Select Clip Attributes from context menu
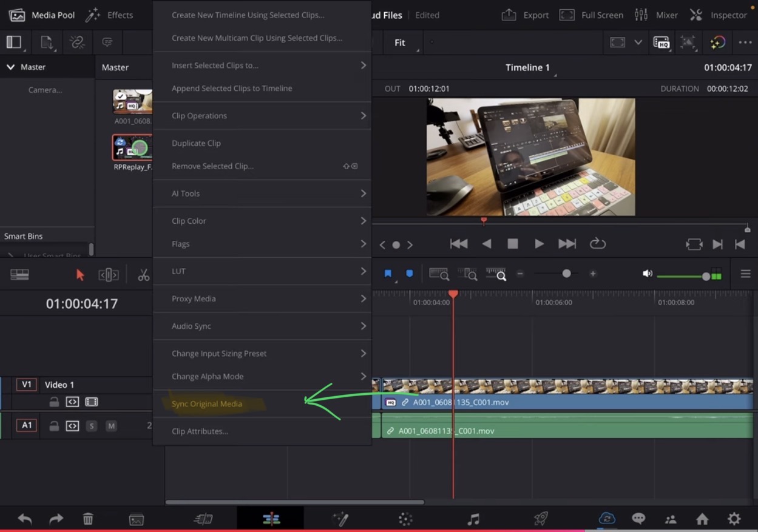The height and width of the screenshot is (532, 758). pos(200,431)
